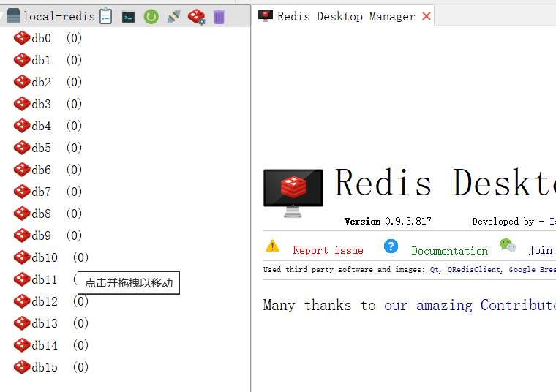This screenshot has width=556, height=392.
Task: Click the green chat bubbles icon
Action: pyautogui.click(x=508, y=245)
